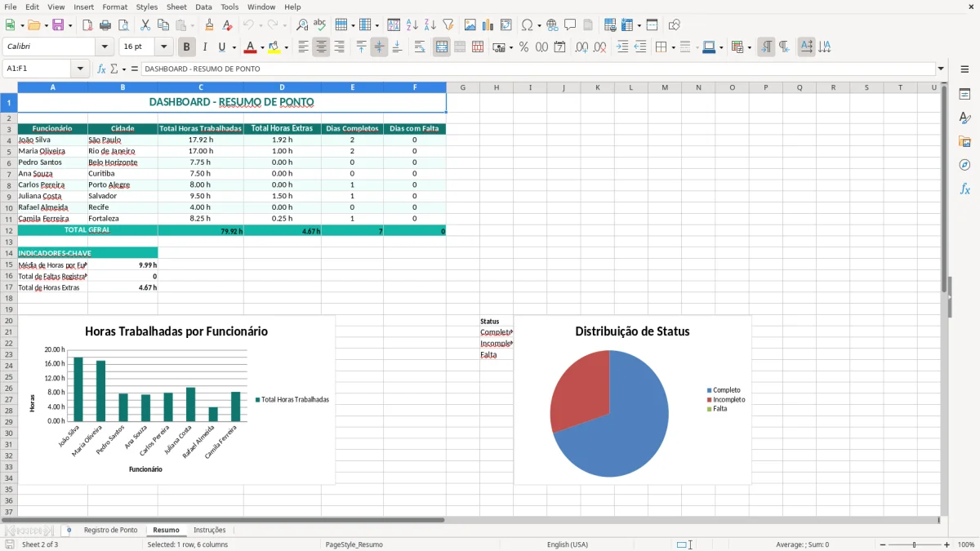
Task: Zoom in with plus button
Action: (x=947, y=544)
